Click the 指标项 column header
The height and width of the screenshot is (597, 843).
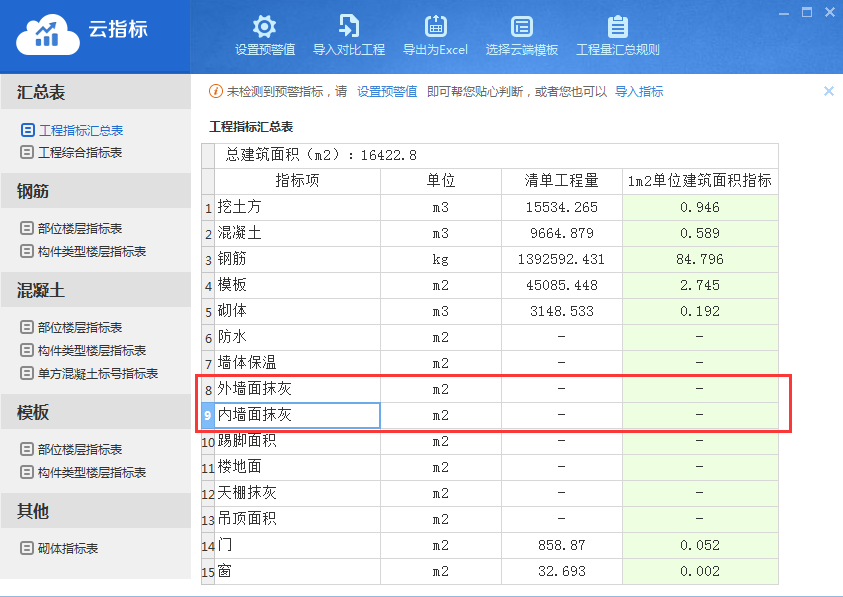pos(297,181)
